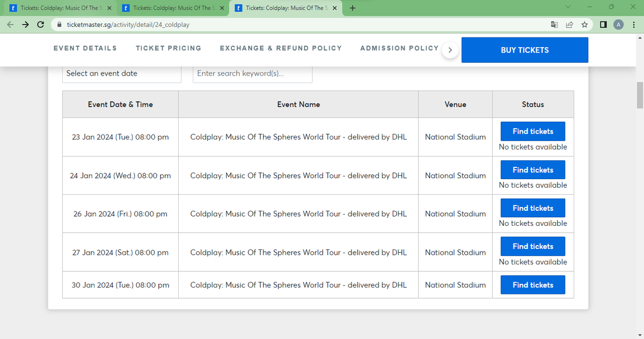Show more sections with the right arrow
This screenshot has width=644, height=339.
point(450,50)
